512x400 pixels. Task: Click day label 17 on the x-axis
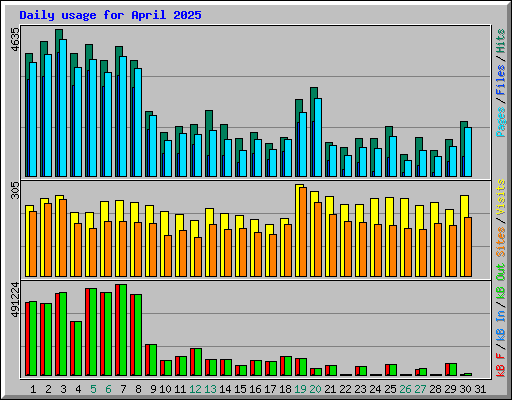click(270, 389)
